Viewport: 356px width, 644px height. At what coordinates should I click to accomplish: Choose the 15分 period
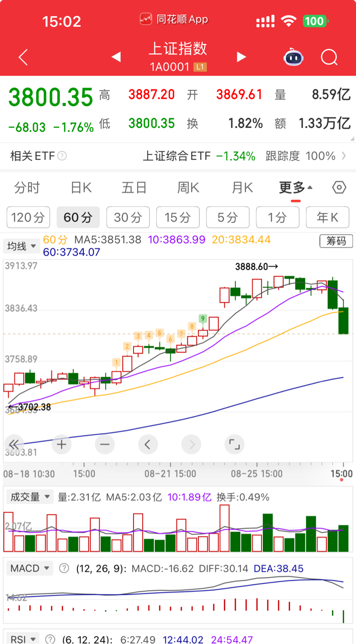(x=178, y=217)
